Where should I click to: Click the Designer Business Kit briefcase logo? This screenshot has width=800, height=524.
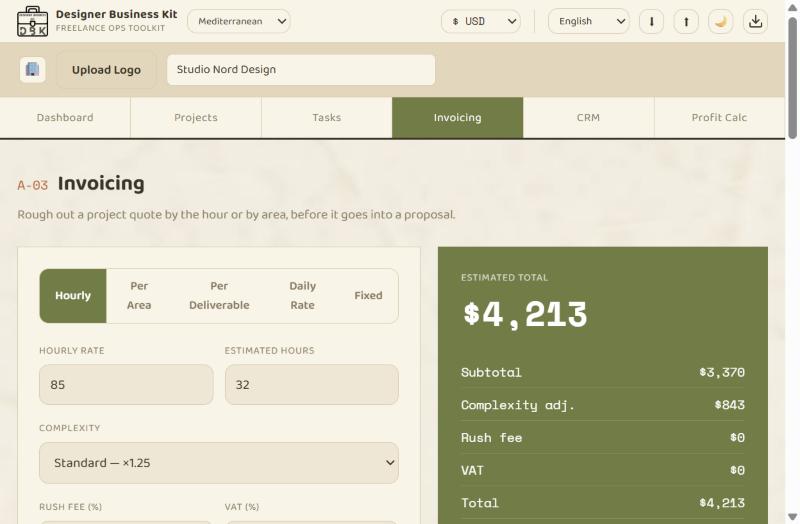coord(32,21)
